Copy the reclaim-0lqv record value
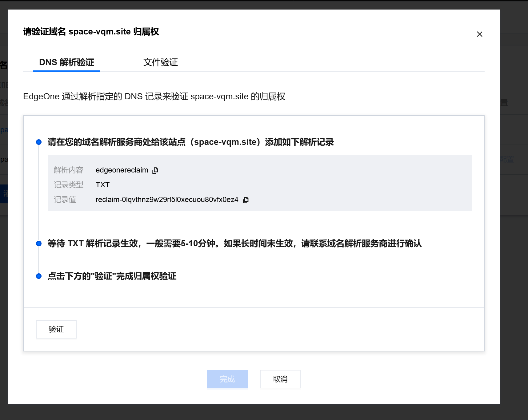Viewport: 528px width, 420px height. coord(246,200)
